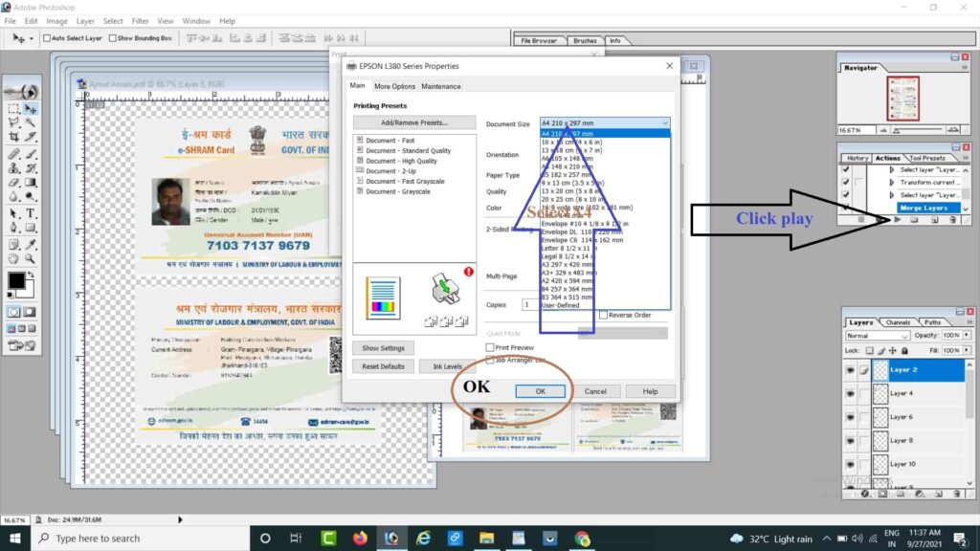Open the layer blend mode Normal dropdown
The width and height of the screenshot is (980, 551).
click(877, 337)
